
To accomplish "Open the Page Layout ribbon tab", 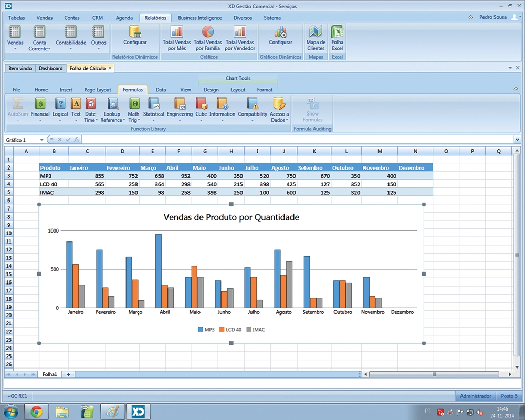I will (98, 90).
